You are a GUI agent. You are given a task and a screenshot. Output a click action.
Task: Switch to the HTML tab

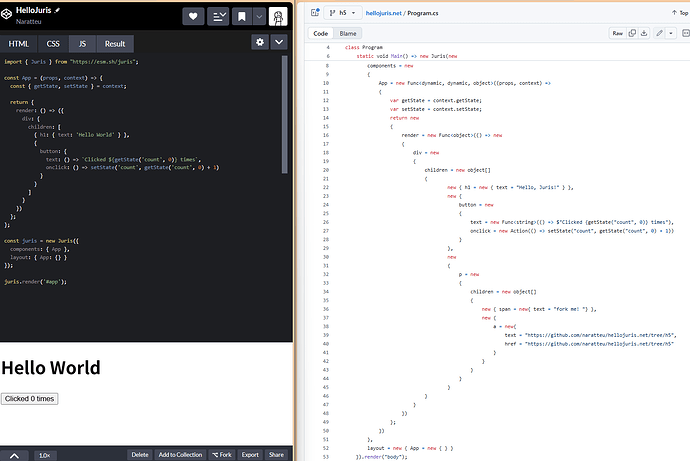(x=18, y=44)
